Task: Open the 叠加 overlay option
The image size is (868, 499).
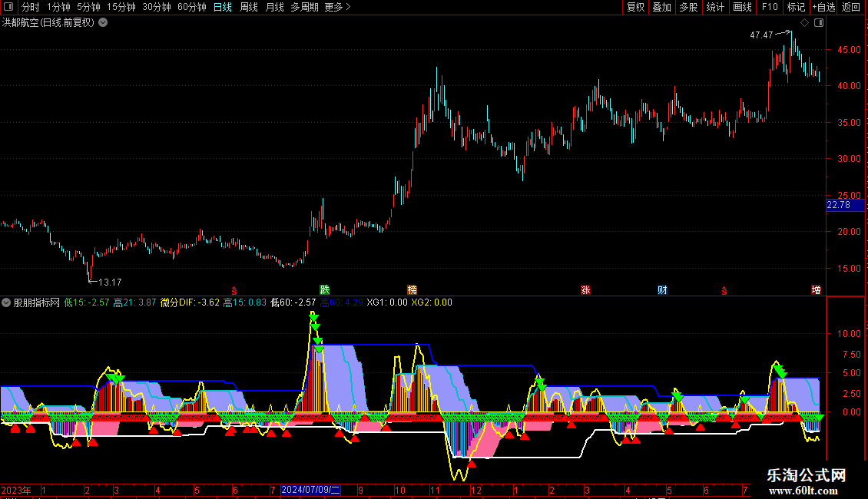Action: (x=661, y=7)
